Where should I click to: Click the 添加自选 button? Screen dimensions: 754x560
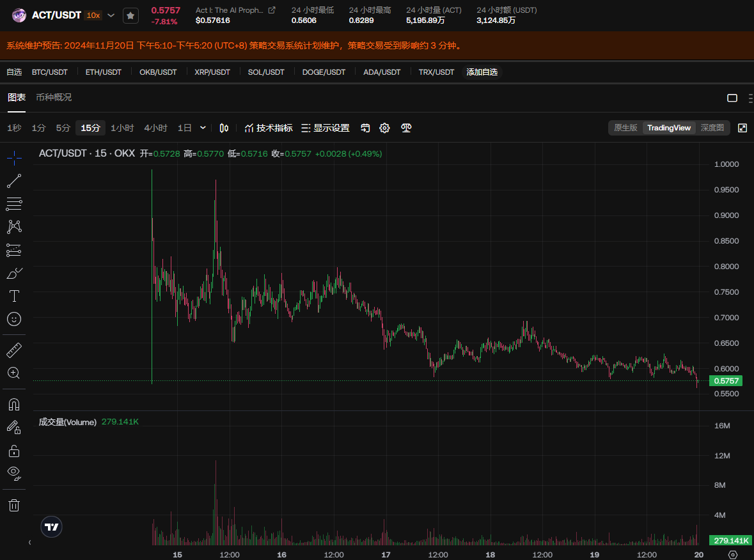pos(482,72)
